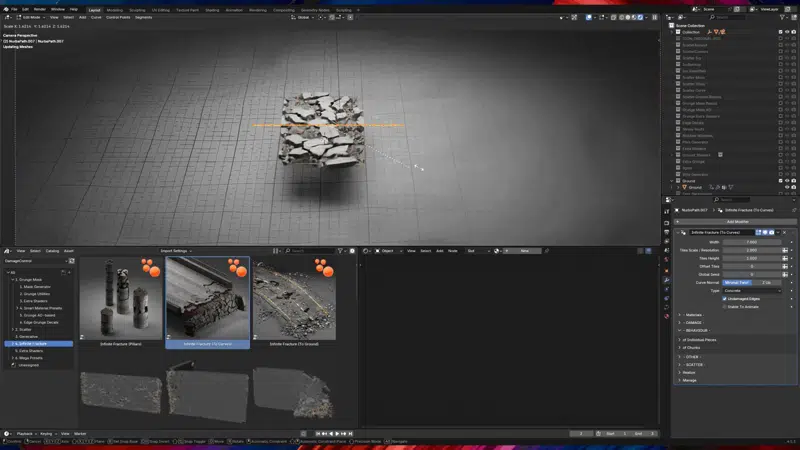Image resolution: width=800 pixels, height=450 pixels.
Task: Adjust the Tiles Height value field
Action: point(752,258)
